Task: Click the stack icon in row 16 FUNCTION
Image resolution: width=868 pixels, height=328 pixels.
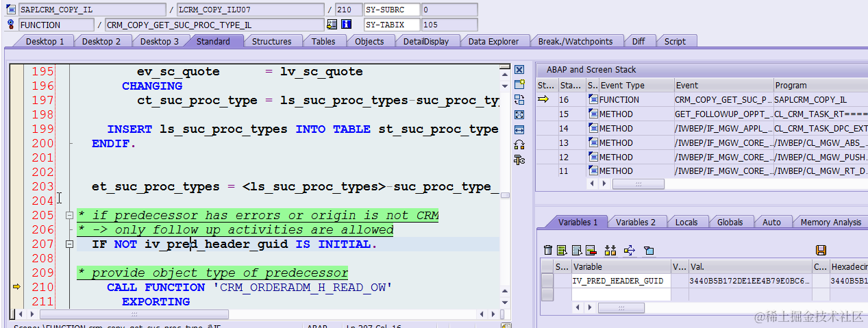Action: (593, 100)
